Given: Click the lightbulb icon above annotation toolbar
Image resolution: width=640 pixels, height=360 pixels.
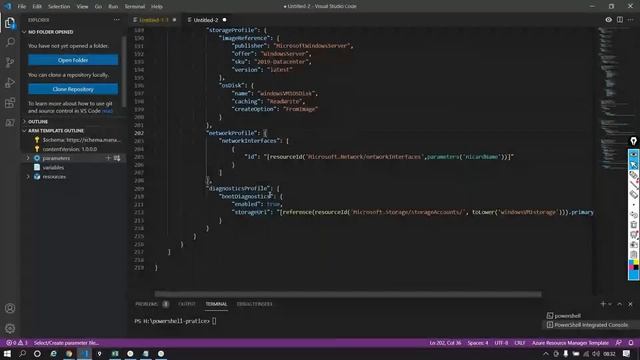Looking at the screenshot, I should click(x=633, y=141).
